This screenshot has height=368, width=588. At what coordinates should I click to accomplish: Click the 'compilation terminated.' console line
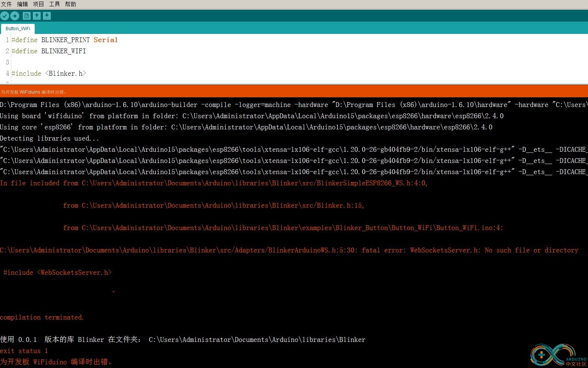[x=42, y=317]
